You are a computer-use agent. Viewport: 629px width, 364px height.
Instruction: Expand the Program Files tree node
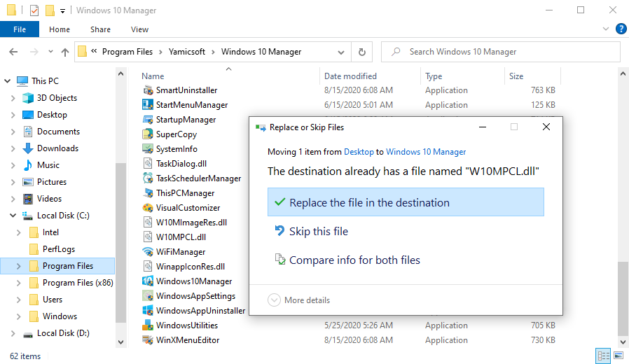pyautogui.click(x=18, y=266)
